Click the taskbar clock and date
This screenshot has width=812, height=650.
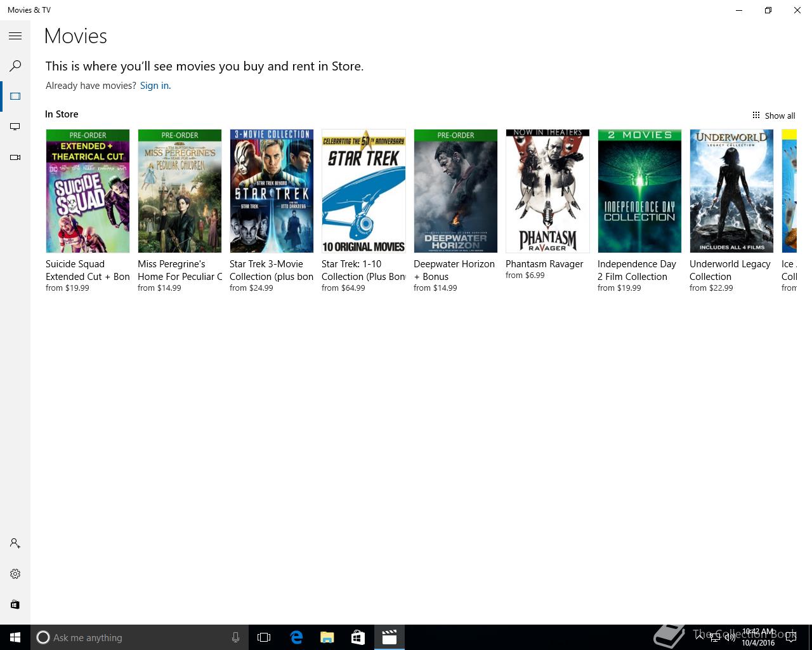[x=758, y=637]
